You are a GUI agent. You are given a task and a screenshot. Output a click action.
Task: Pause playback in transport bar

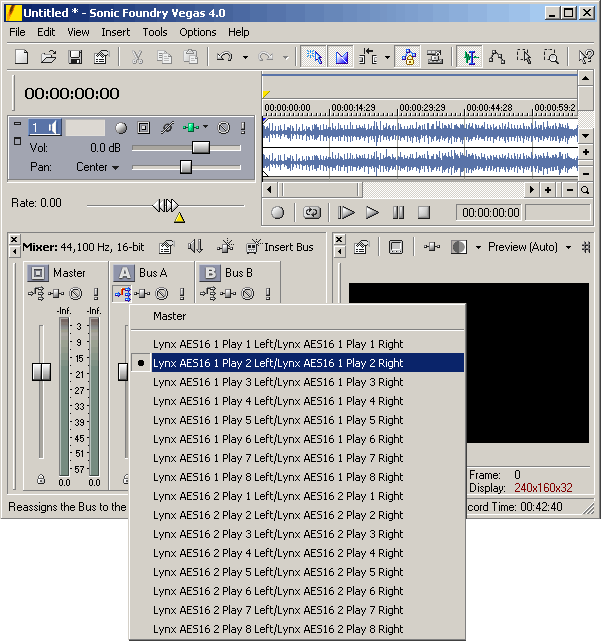click(x=398, y=213)
